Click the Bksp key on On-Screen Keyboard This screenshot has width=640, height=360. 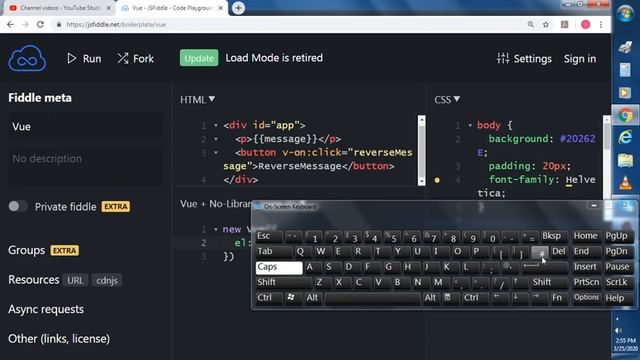click(x=554, y=236)
